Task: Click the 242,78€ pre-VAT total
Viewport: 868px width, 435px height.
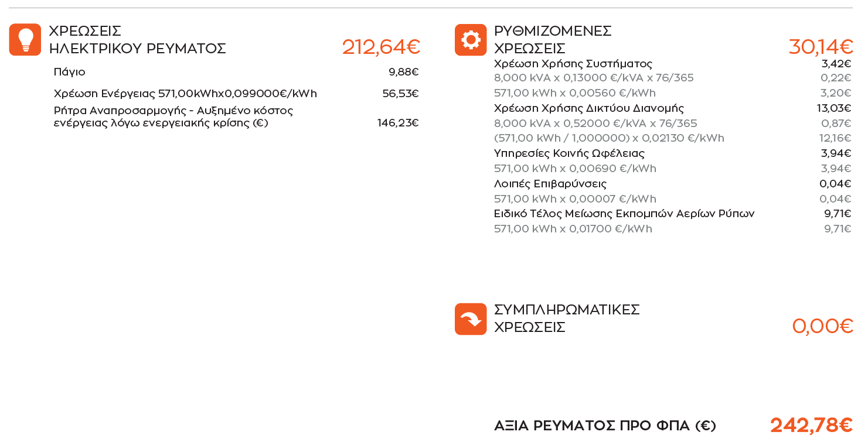Action: coord(811,426)
